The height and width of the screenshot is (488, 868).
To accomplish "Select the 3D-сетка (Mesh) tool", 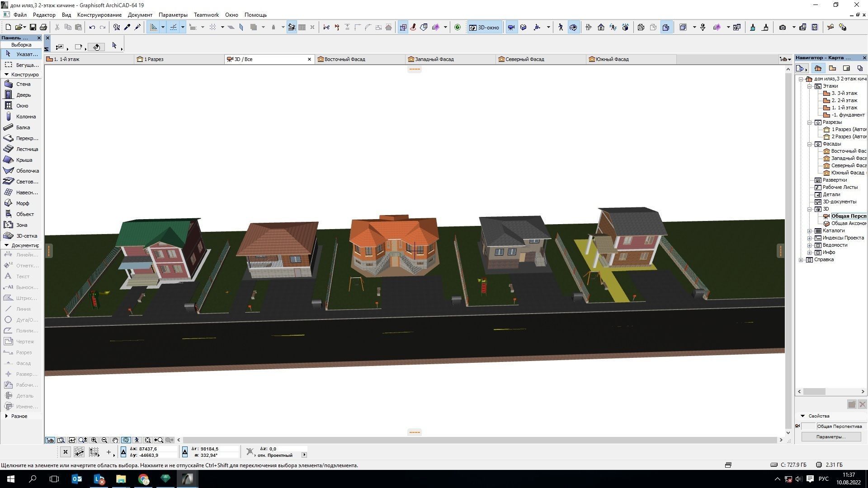I will 21,236.
